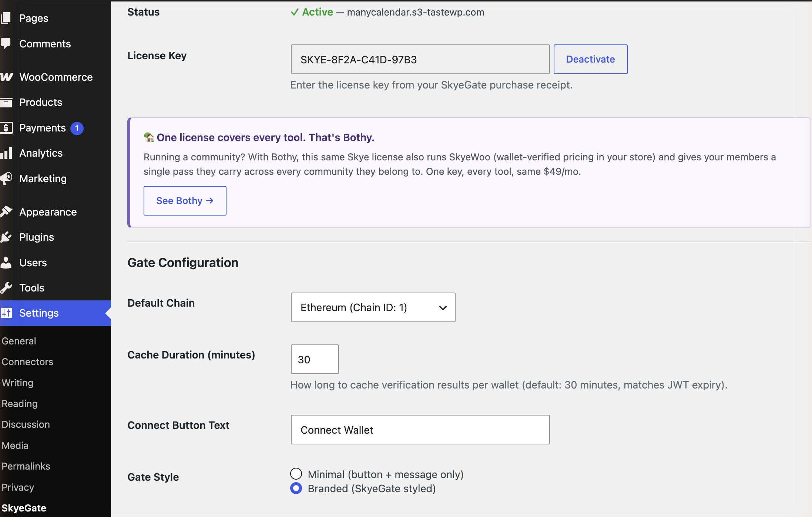Click the Appearance paintbrush icon
This screenshot has height=517, width=812.
[x=6, y=211]
